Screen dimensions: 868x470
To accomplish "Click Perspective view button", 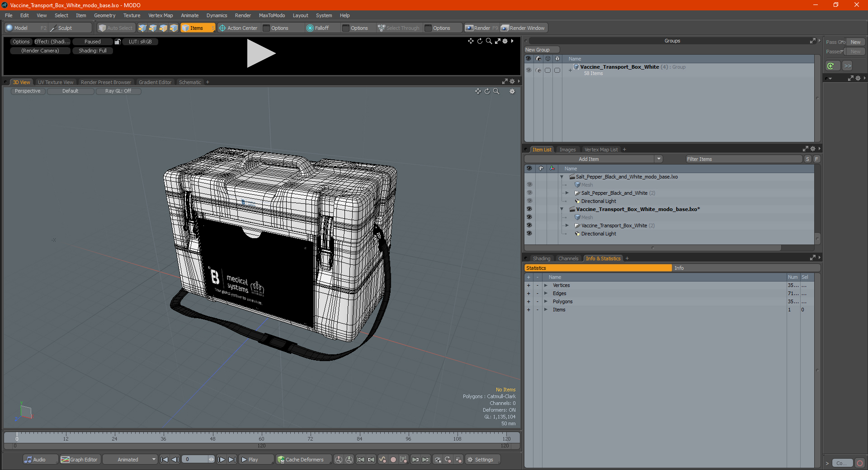I will point(28,91).
